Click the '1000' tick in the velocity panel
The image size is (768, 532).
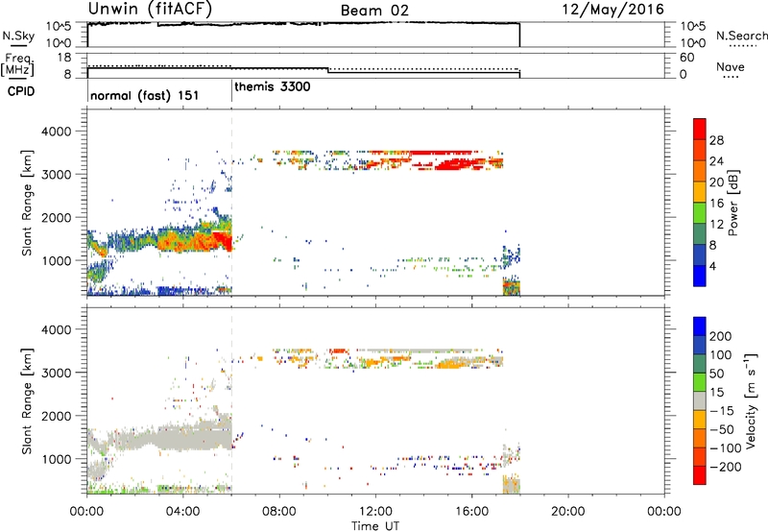(57, 459)
